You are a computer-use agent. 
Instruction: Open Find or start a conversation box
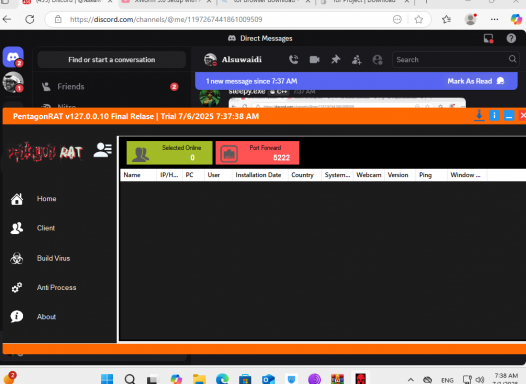pos(112,60)
